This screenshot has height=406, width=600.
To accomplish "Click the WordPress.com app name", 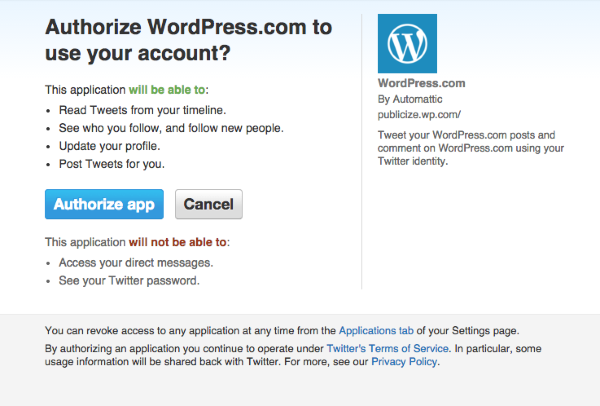I will click(x=422, y=83).
